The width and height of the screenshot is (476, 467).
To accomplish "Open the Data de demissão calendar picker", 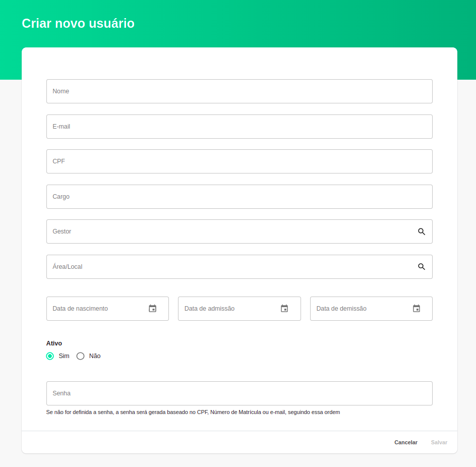I will pyautogui.click(x=416, y=308).
